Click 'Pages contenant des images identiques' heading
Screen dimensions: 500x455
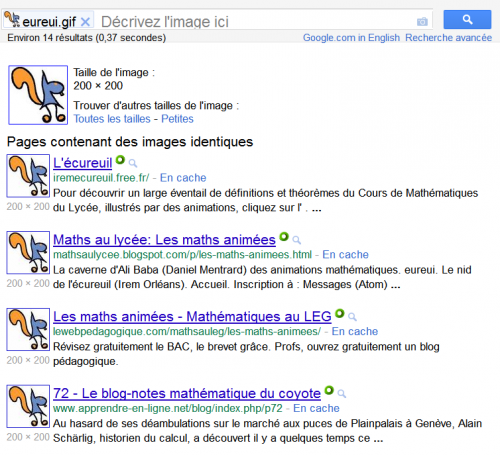click(x=130, y=142)
